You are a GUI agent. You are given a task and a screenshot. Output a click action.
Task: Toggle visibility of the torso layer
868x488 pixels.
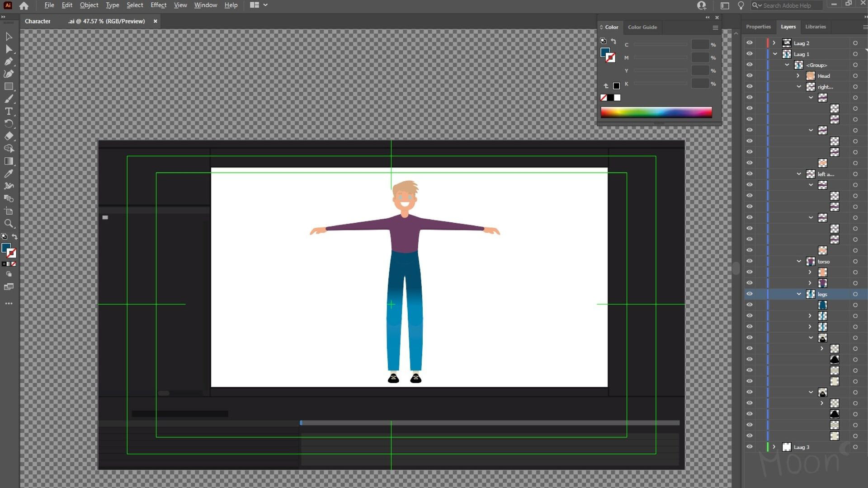pyautogui.click(x=750, y=261)
